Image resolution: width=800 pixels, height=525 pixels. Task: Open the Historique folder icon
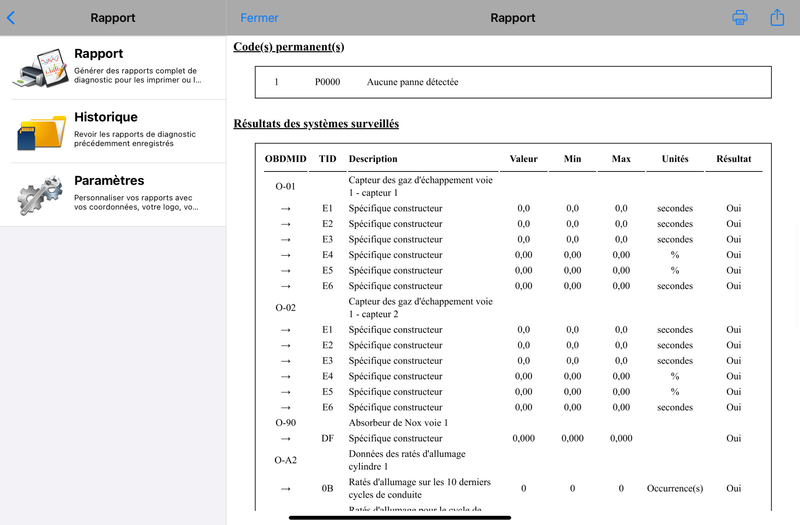pos(41,132)
